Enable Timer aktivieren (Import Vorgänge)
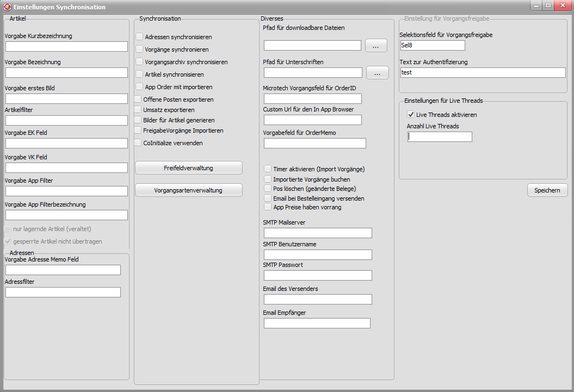Image resolution: width=574 pixels, height=392 pixels. (268, 169)
